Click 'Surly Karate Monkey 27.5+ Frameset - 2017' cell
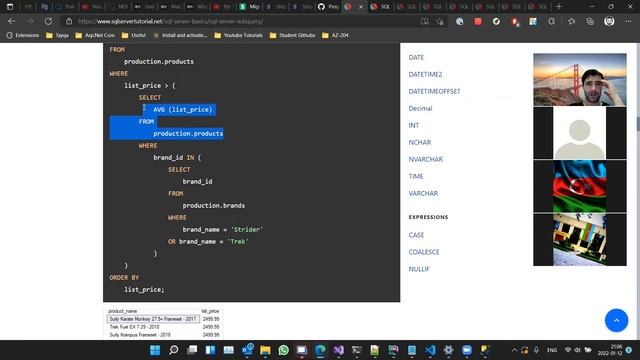 click(x=153, y=319)
